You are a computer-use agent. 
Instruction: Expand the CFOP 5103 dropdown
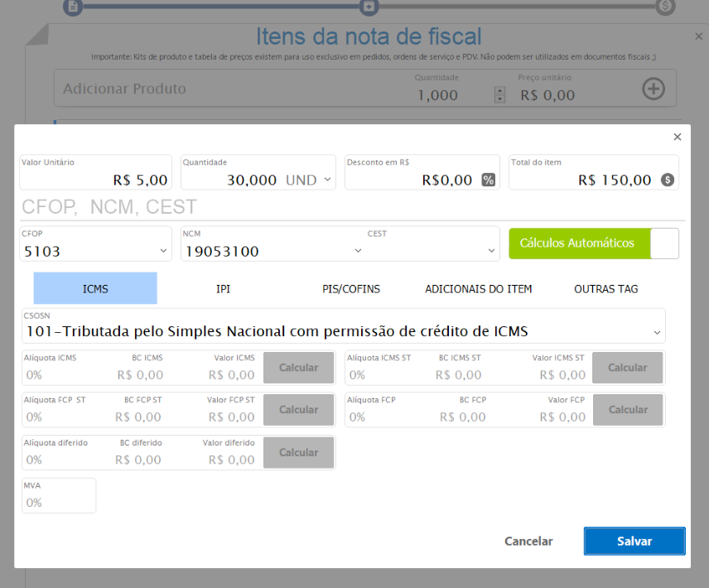pos(162,251)
